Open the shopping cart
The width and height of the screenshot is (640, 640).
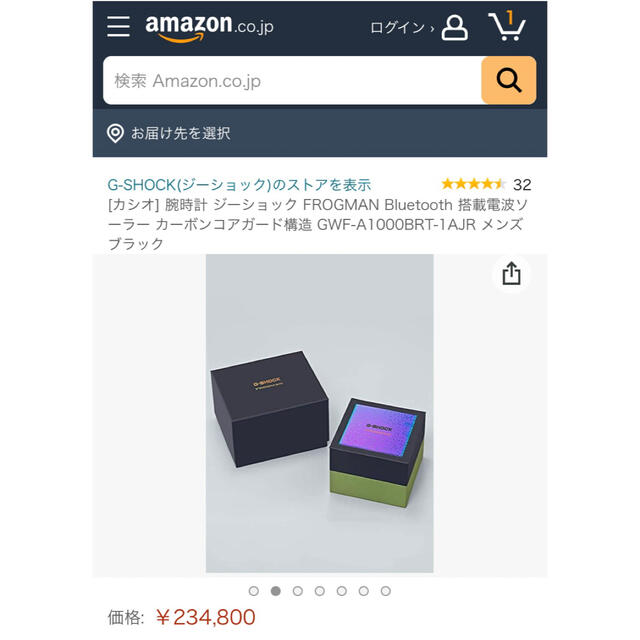coord(507,26)
